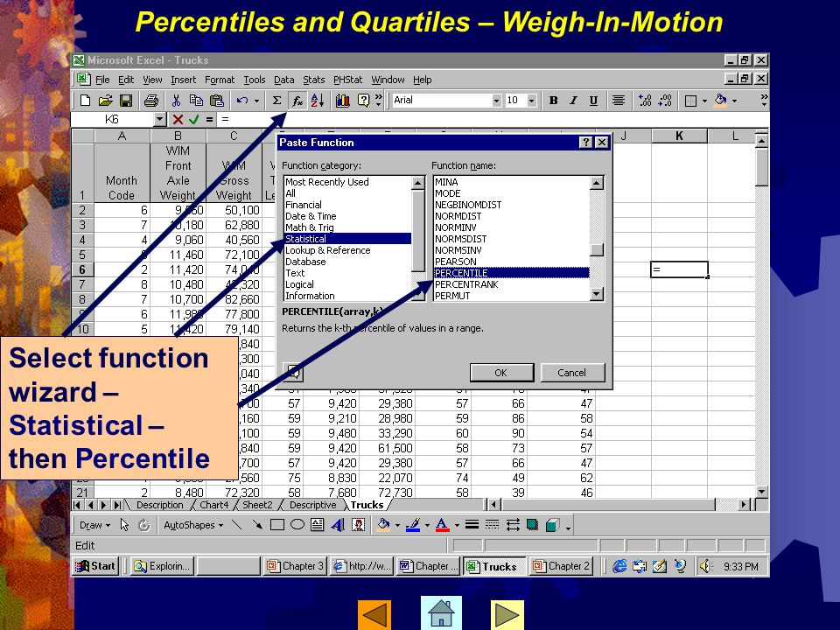The image size is (840, 630).
Task: Pick the toolbar Fill Color bucket
Action: [720, 100]
